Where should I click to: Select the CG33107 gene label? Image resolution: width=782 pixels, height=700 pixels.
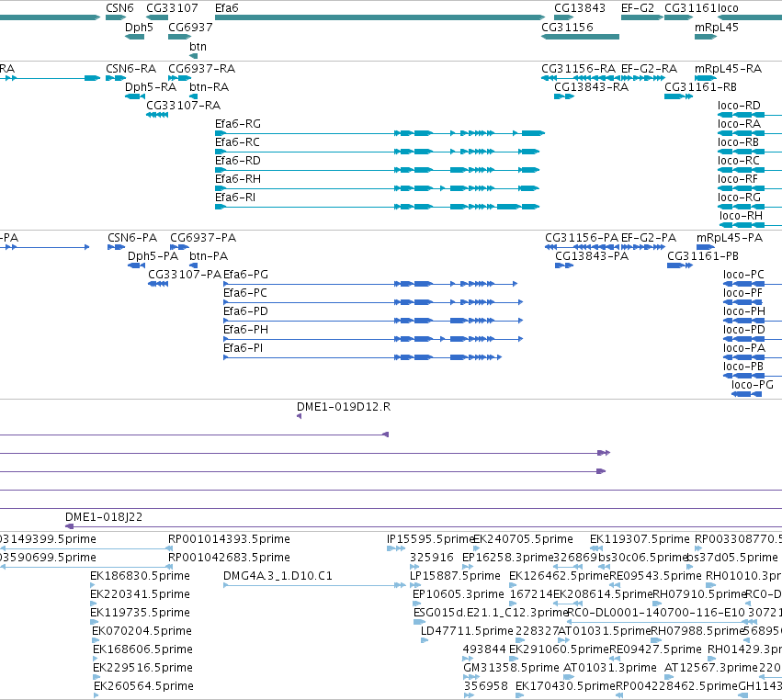tap(172, 8)
